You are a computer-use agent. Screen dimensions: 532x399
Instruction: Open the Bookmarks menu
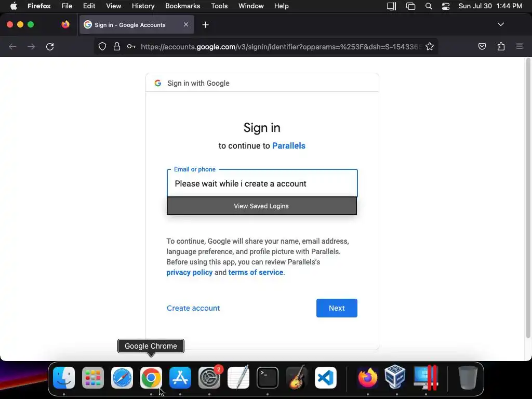(182, 6)
